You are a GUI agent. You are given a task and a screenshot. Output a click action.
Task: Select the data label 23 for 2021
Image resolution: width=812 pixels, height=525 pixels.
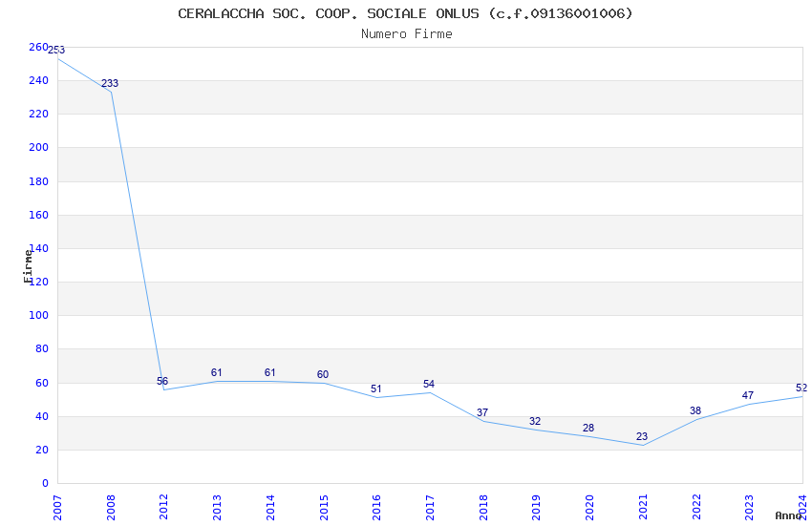tap(642, 436)
